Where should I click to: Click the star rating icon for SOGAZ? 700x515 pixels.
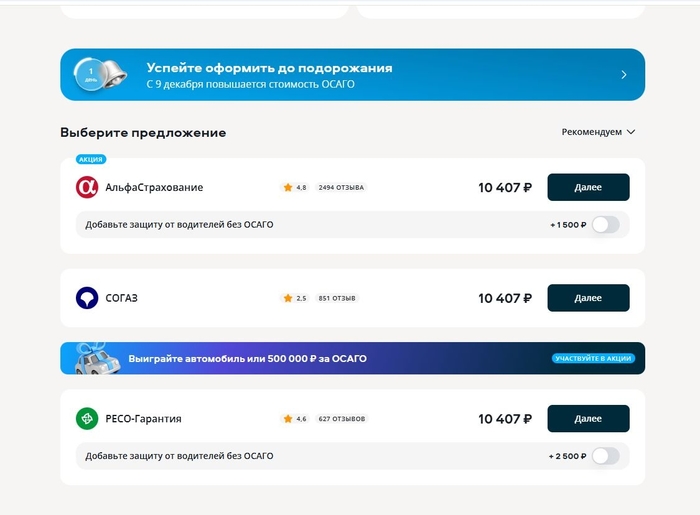pyautogui.click(x=288, y=298)
